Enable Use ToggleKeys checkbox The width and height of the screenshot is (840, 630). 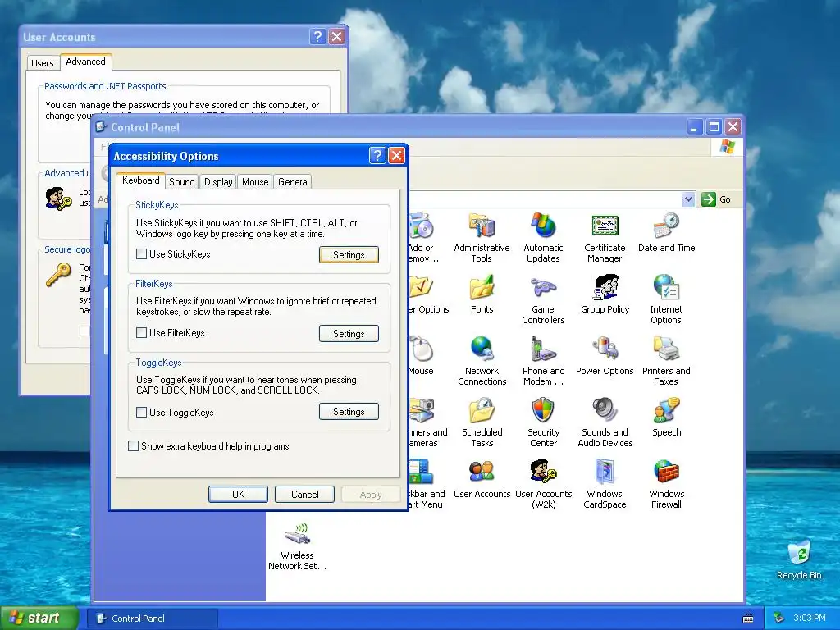[x=141, y=412]
